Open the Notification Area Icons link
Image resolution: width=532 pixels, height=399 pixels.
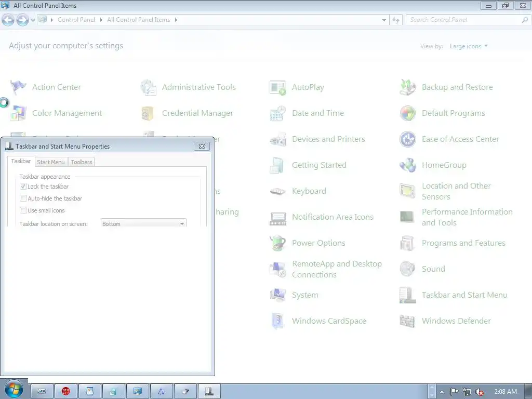pos(332,217)
